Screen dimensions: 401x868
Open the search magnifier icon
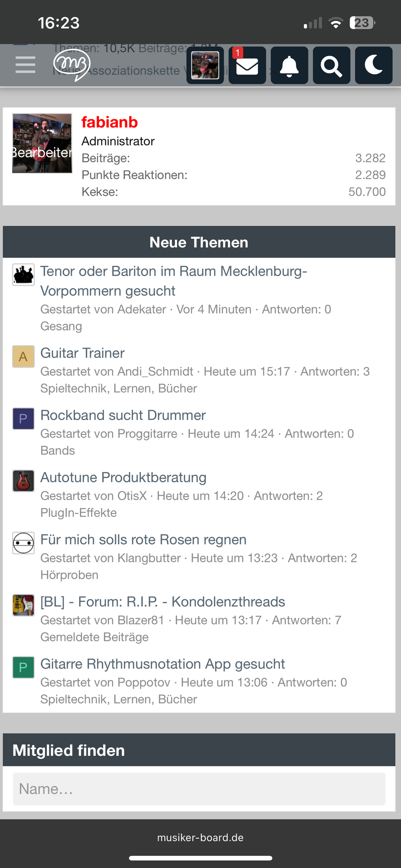click(331, 66)
